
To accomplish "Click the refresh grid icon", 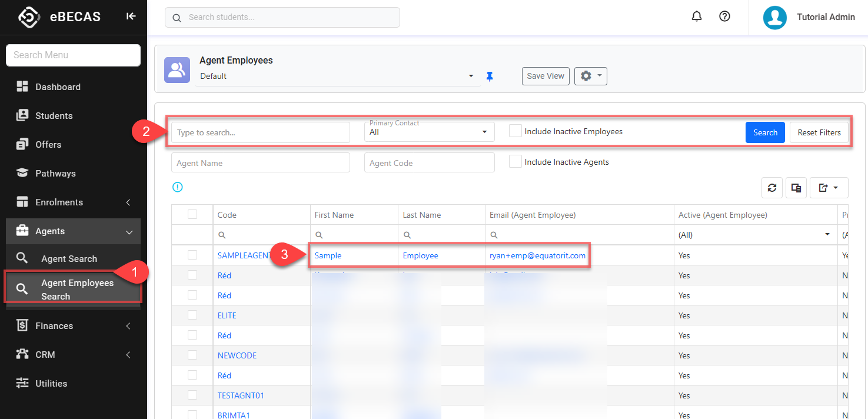I will click(772, 188).
